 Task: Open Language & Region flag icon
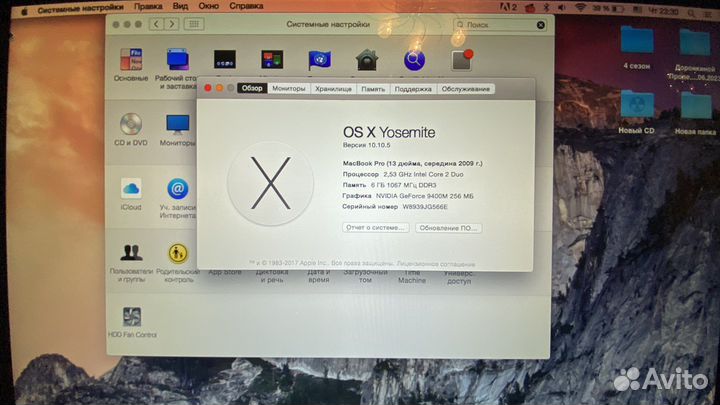click(x=320, y=60)
